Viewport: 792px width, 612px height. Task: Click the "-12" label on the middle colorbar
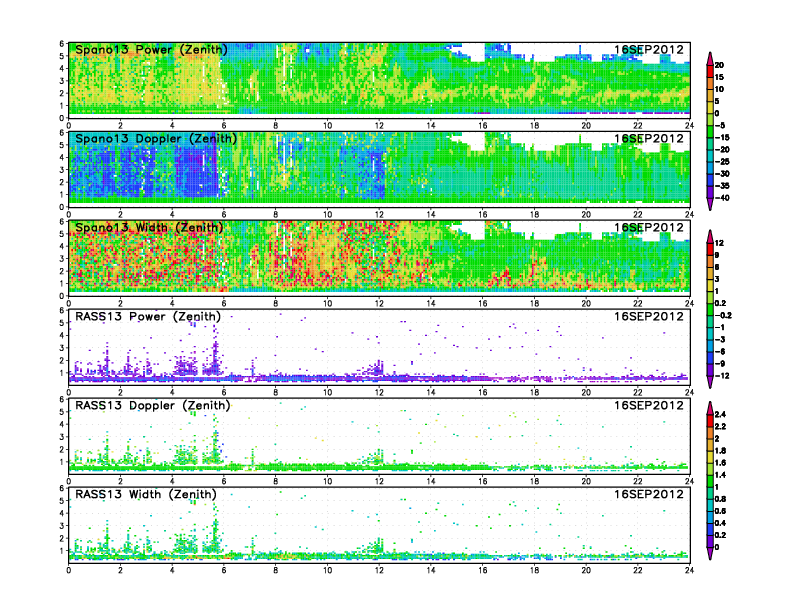pos(722,376)
